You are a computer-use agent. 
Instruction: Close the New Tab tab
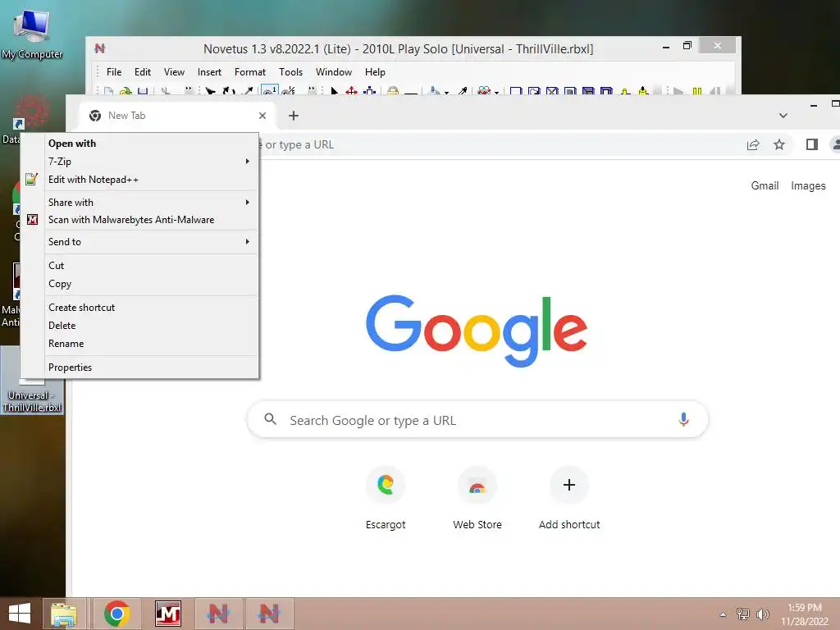[262, 115]
